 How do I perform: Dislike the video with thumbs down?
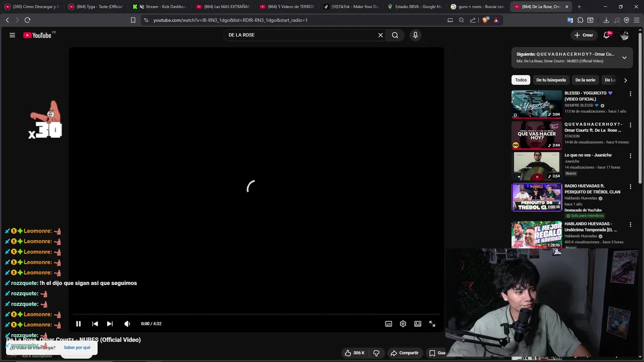pos(376,353)
